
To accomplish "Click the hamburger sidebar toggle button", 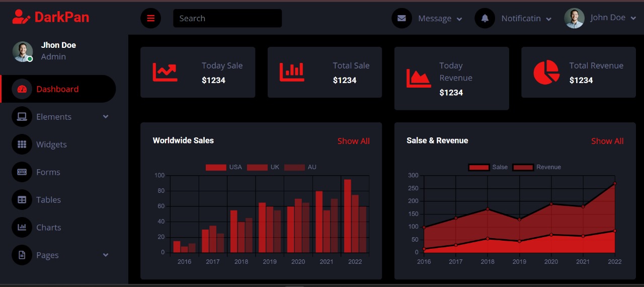I will [150, 19].
